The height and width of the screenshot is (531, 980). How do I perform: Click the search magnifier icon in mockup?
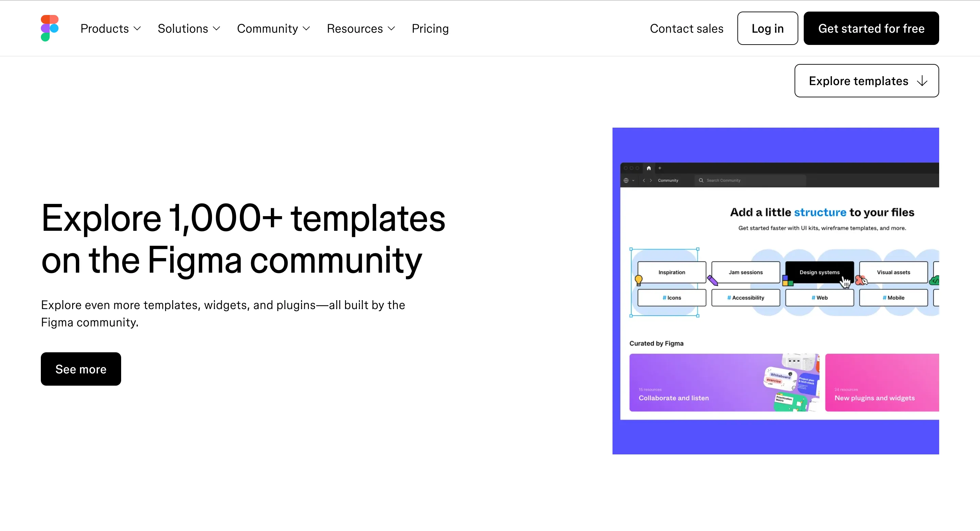tap(701, 180)
